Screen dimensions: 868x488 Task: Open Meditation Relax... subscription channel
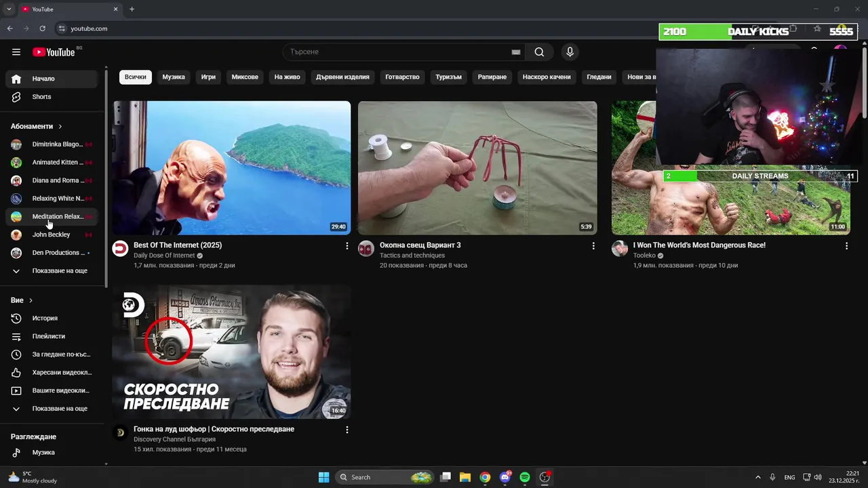[52, 217]
